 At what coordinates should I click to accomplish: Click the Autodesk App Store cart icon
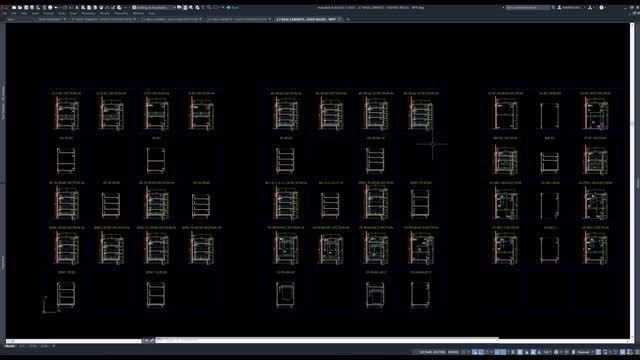(590, 7)
